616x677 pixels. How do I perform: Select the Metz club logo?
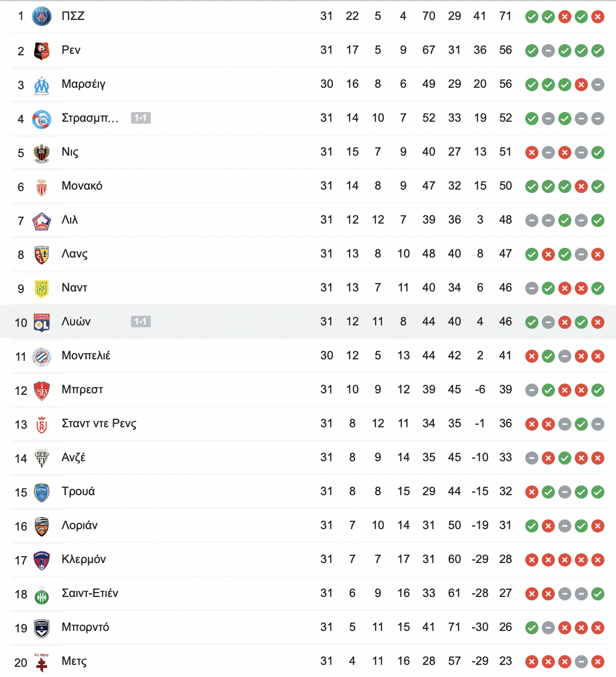pos(42,662)
